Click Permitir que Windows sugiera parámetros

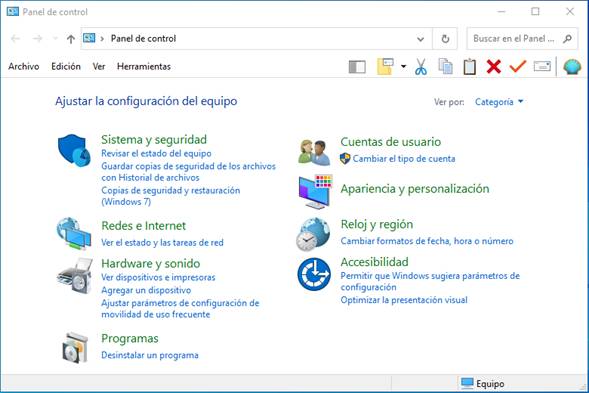(x=430, y=281)
